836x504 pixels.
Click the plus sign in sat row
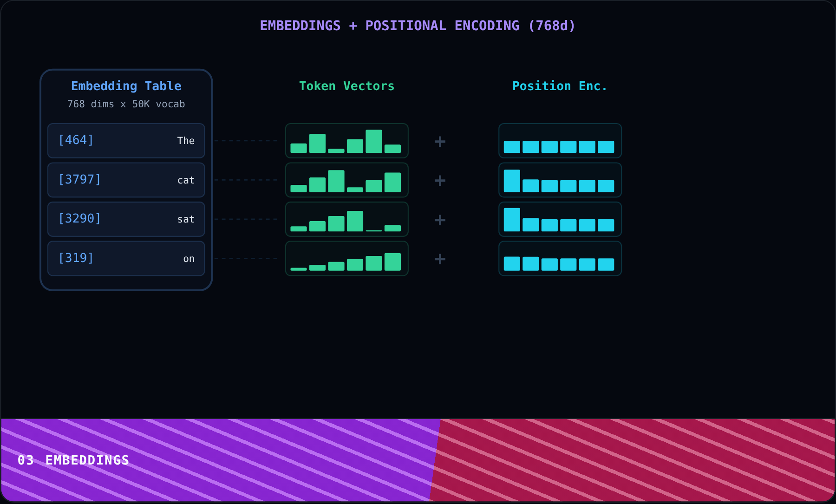point(440,220)
